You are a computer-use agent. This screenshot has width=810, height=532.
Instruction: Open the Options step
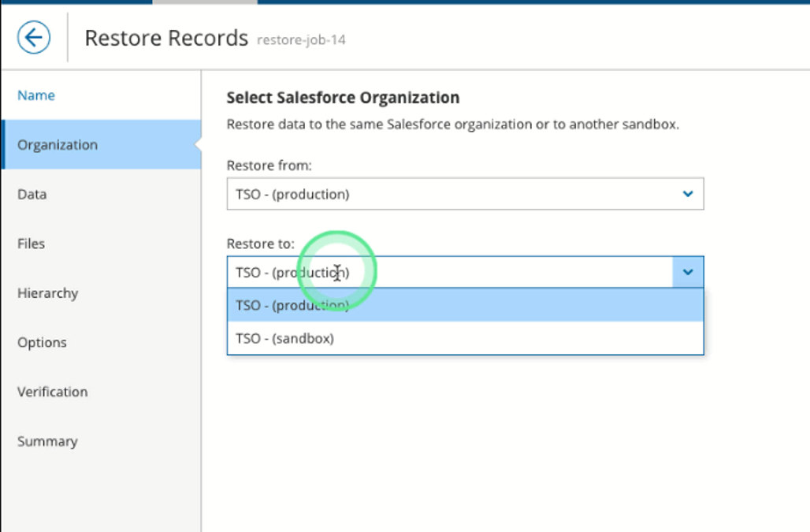tap(42, 342)
